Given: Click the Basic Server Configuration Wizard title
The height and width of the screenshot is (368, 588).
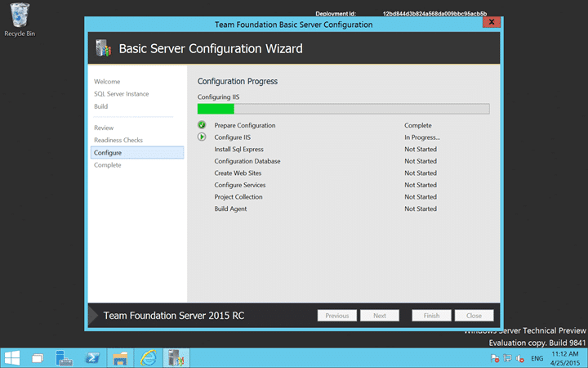Looking at the screenshot, I should [x=211, y=48].
